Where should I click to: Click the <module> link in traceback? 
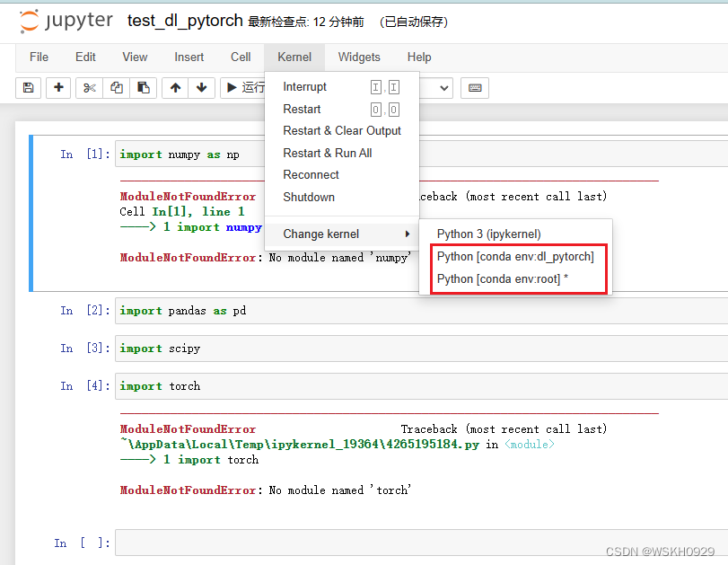530,445
